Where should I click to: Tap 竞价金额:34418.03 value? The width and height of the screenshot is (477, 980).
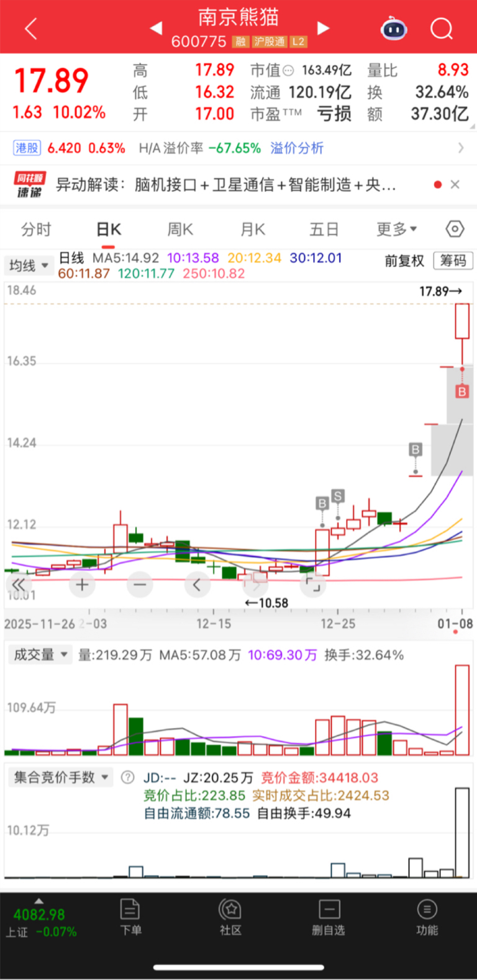(x=319, y=778)
